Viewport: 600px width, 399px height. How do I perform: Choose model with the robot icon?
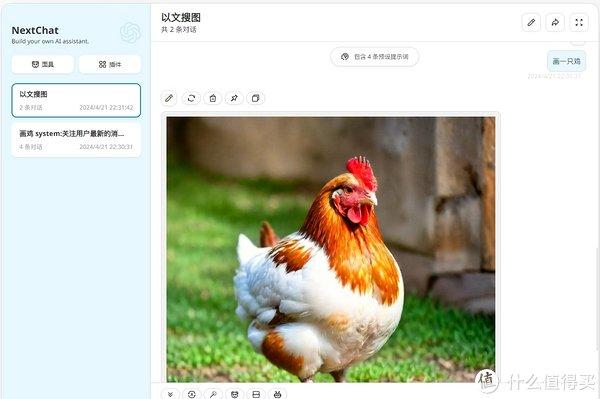point(277,394)
